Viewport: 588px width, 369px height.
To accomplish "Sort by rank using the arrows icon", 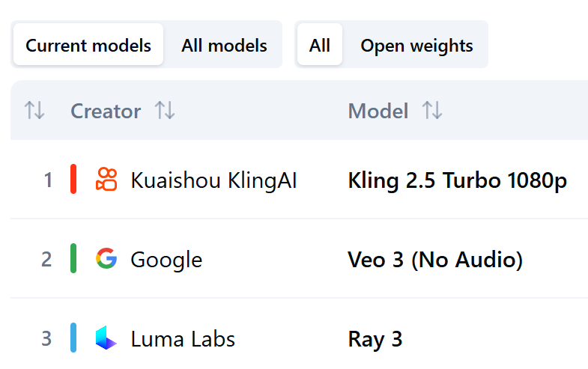I will coord(34,112).
